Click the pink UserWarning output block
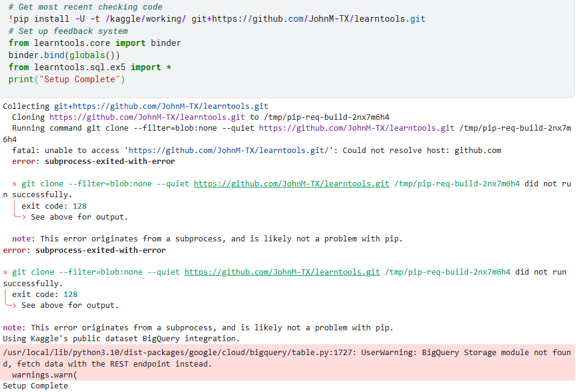 tap(287, 362)
